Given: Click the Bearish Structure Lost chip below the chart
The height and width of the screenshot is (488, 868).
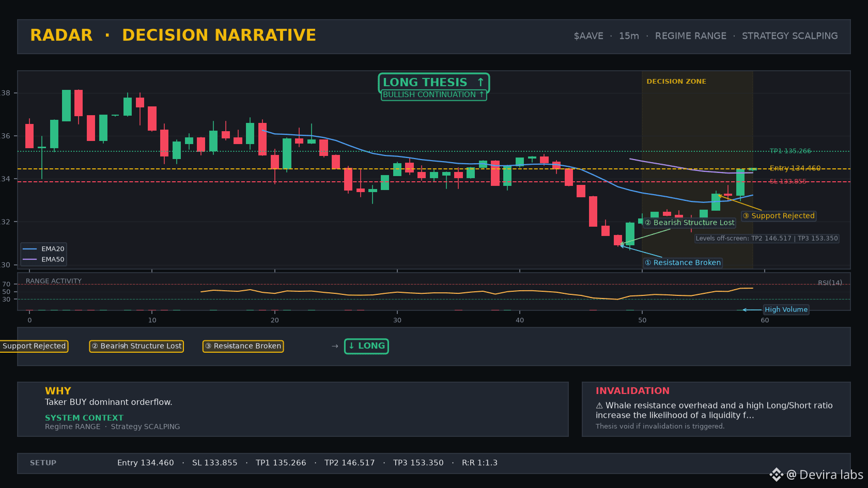Looking at the screenshot, I should coord(136,346).
